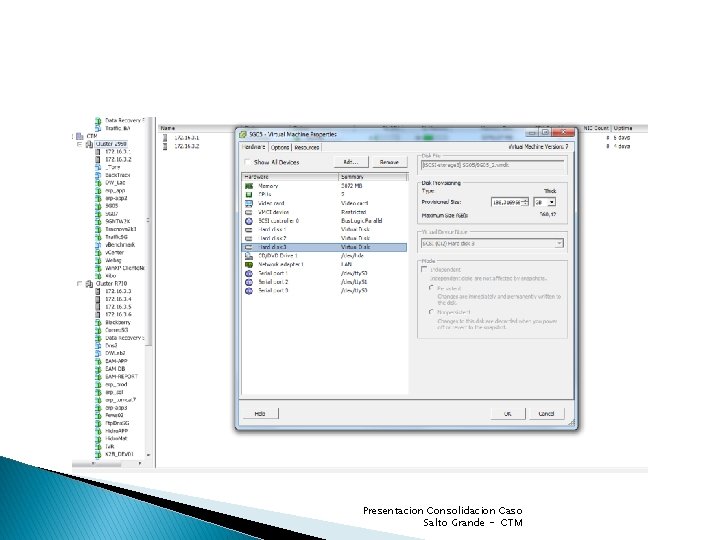Click the vCenter VM icon in tree
The width and height of the screenshot is (720, 540).
[98, 253]
